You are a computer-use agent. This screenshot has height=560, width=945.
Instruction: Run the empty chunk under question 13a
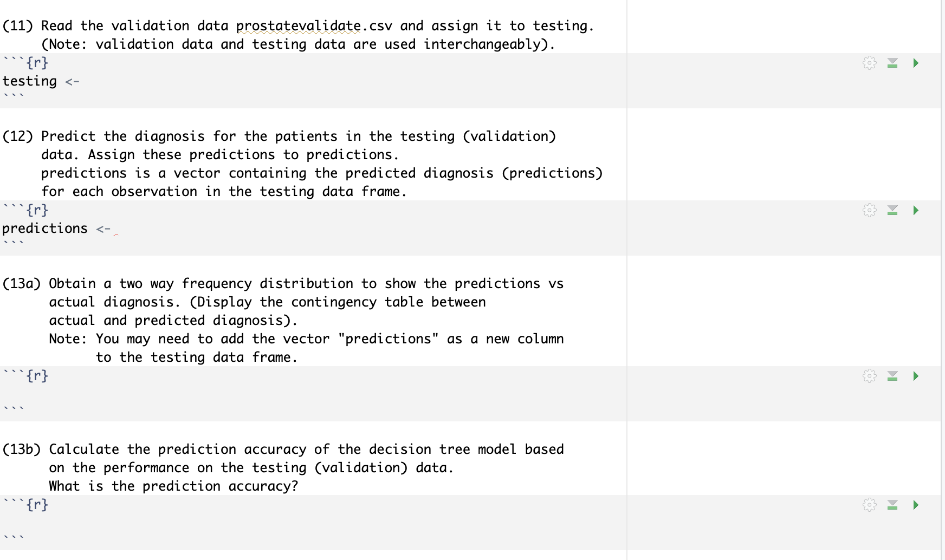pyautogui.click(x=916, y=376)
